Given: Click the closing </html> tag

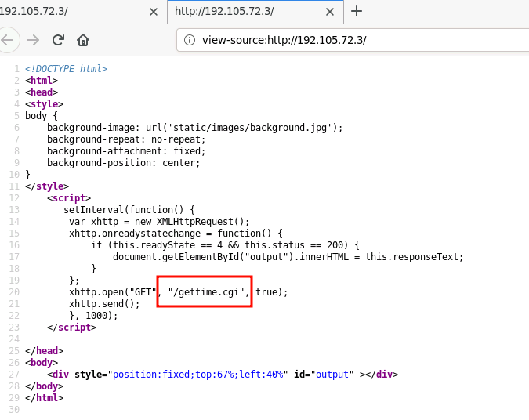Looking at the screenshot, I should [44, 398].
